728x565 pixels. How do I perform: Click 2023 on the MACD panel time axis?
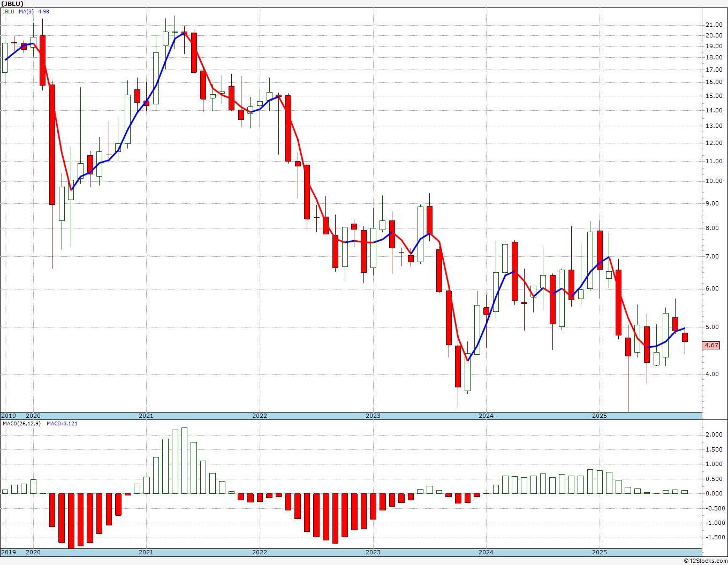pyautogui.click(x=373, y=553)
